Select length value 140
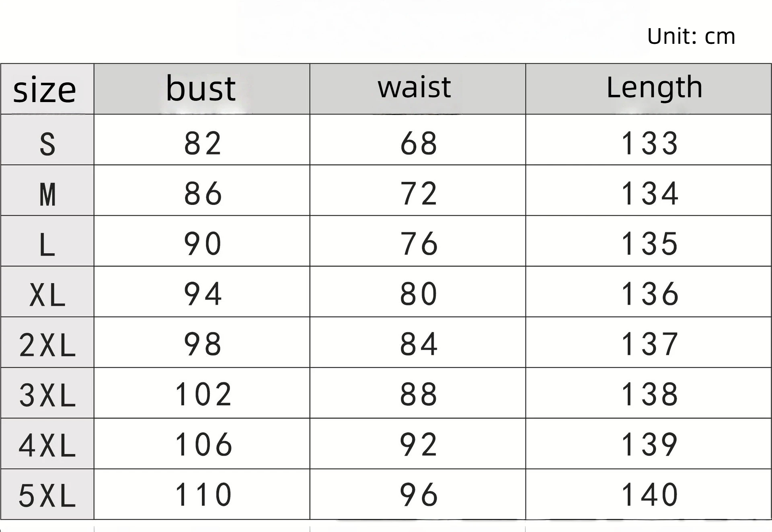 pyautogui.click(x=650, y=495)
